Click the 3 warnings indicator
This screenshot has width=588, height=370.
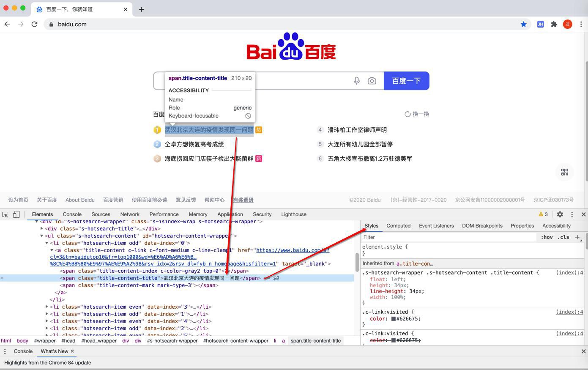click(543, 214)
